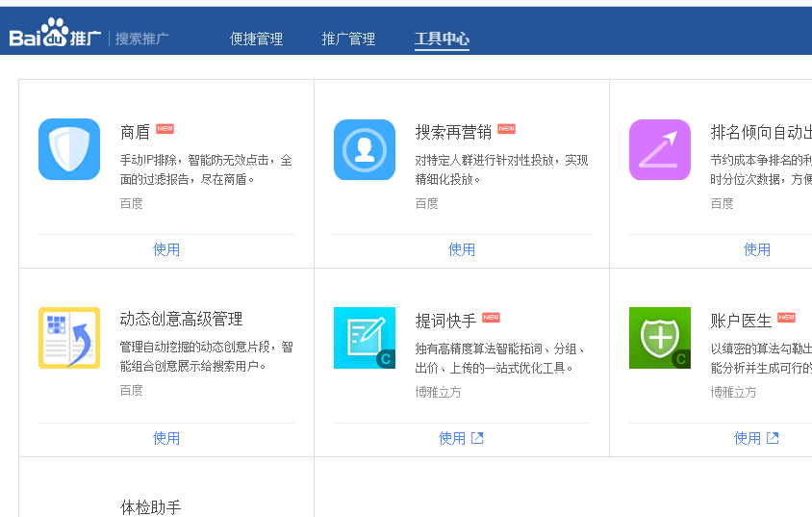Click 对特定人群进行针对性投放 description
The width and height of the screenshot is (812, 517).
pyautogui.click(x=501, y=169)
